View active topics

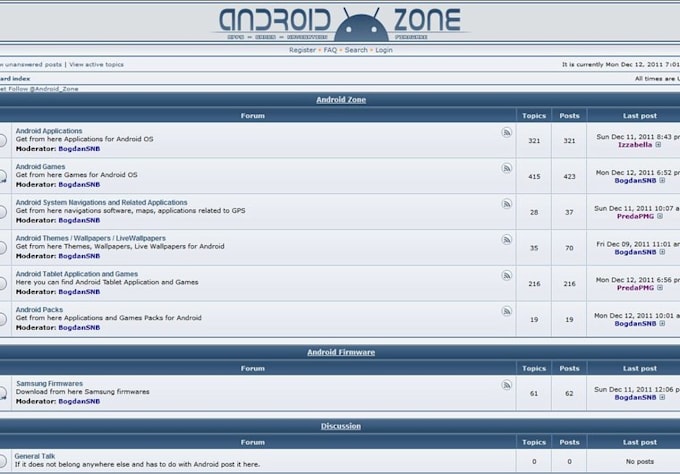point(96,64)
